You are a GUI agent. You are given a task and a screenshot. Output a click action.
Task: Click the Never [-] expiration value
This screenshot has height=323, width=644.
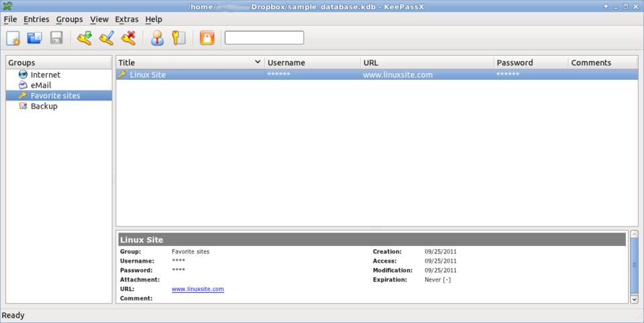coord(437,279)
